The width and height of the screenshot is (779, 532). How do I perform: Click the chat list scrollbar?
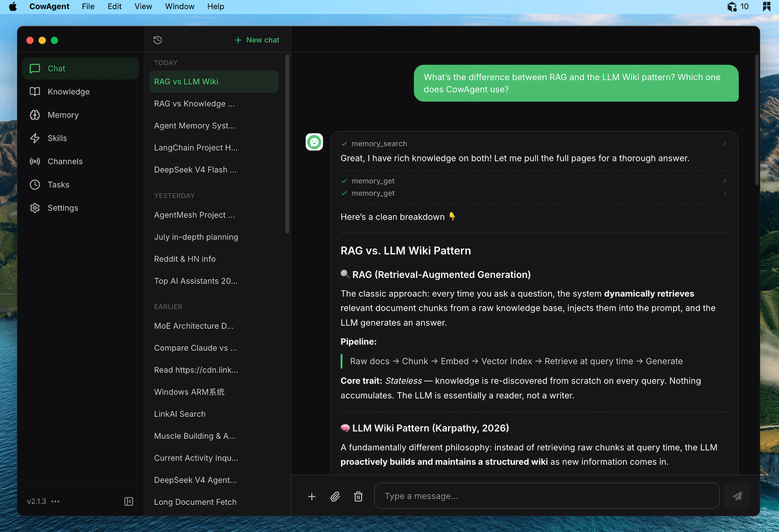[x=287, y=144]
